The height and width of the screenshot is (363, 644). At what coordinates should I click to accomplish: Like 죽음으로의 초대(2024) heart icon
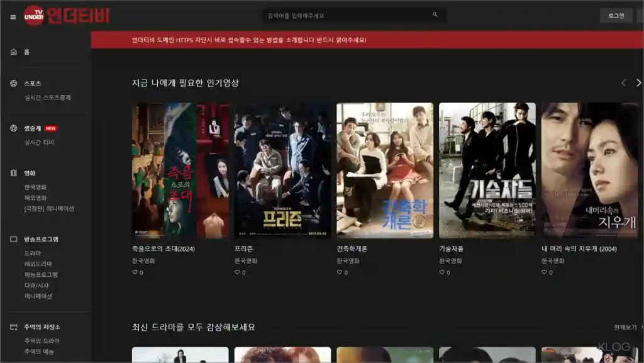(135, 272)
